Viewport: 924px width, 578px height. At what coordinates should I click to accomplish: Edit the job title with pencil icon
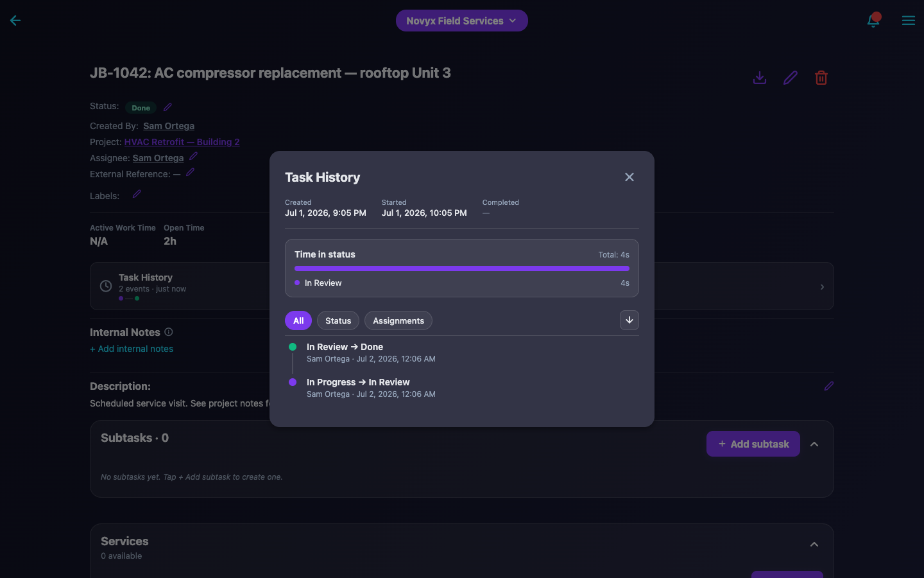click(791, 78)
